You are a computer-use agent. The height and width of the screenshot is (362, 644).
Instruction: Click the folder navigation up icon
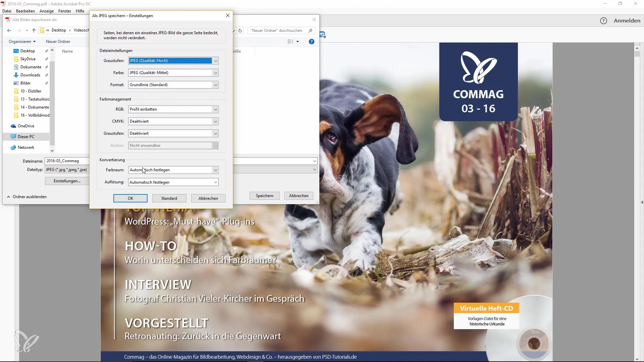[34, 30]
